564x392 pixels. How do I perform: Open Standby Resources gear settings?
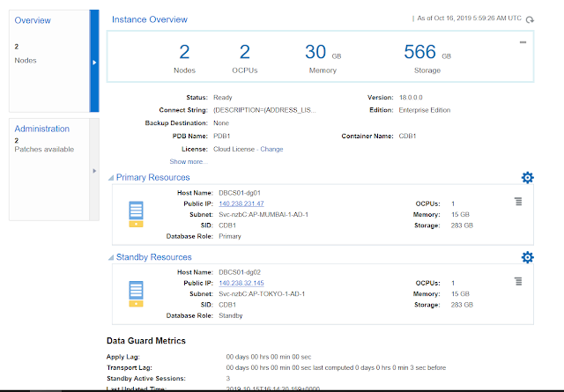(528, 257)
